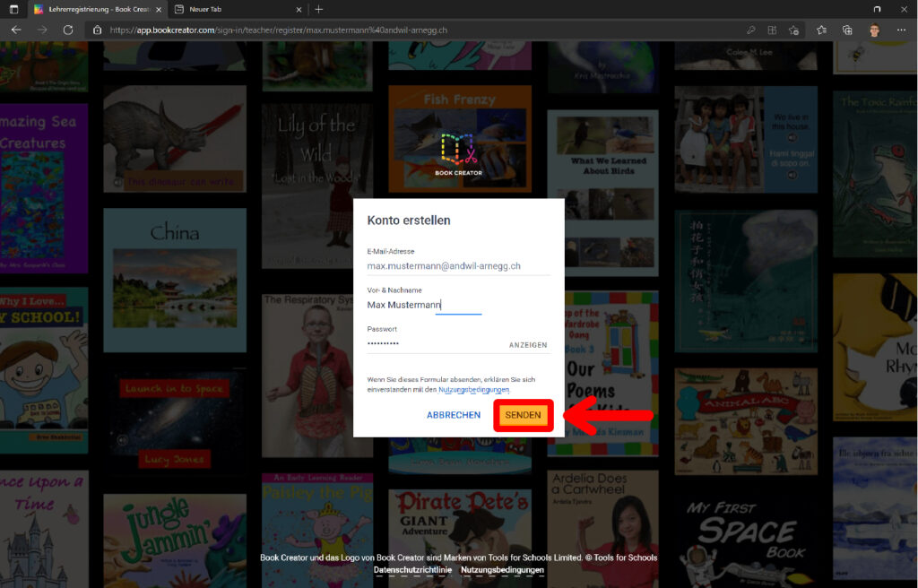Open the apps icon in address bar
The width and height of the screenshot is (918, 588).
[772, 30]
